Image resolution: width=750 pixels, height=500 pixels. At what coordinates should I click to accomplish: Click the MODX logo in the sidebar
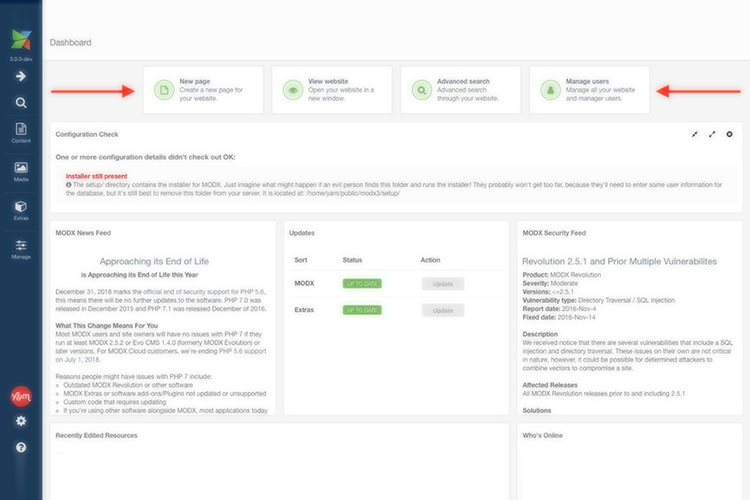(20, 41)
